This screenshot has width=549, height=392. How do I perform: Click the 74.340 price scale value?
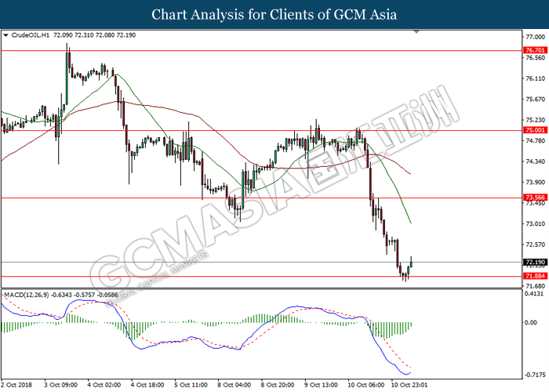tap(536, 162)
